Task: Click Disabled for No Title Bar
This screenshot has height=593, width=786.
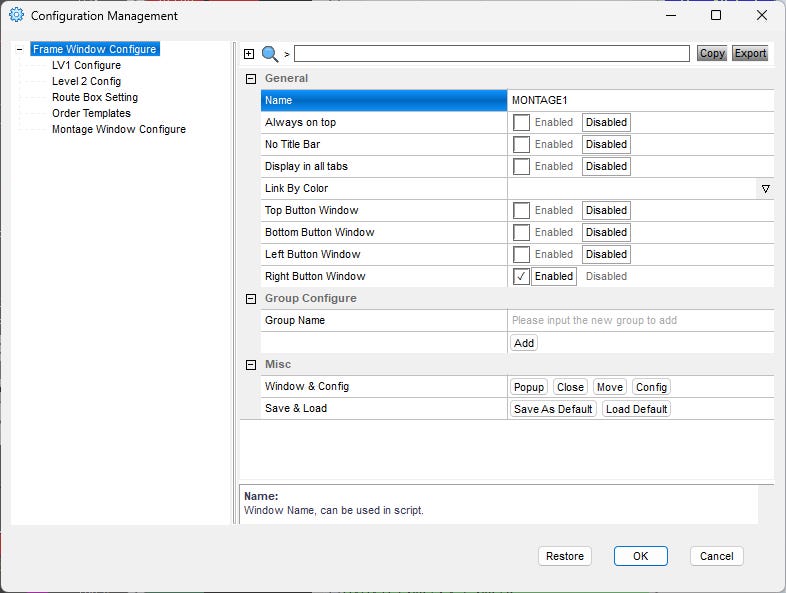Action: pos(606,144)
